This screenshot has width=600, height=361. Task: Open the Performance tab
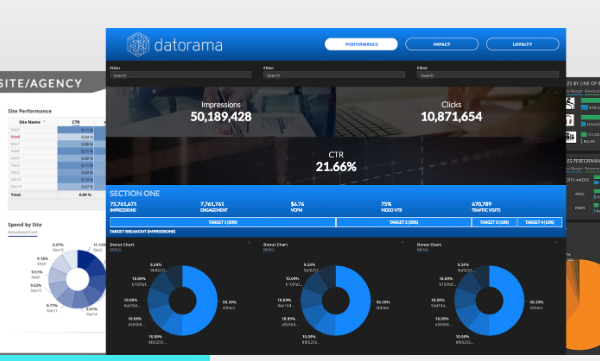(x=361, y=44)
